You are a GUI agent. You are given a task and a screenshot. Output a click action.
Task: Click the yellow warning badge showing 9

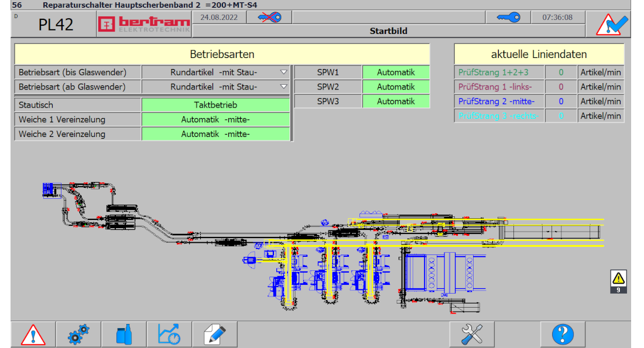(x=618, y=281)
